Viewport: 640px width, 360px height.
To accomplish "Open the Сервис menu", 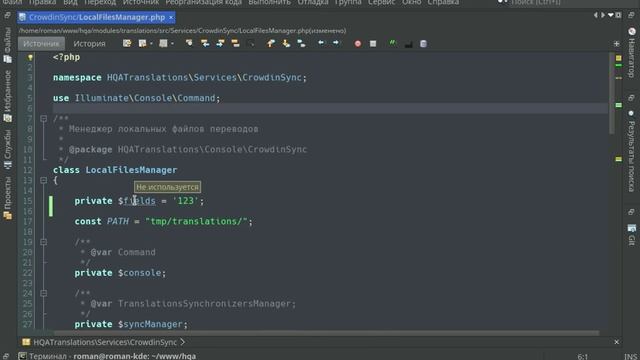I will point(381,2).
